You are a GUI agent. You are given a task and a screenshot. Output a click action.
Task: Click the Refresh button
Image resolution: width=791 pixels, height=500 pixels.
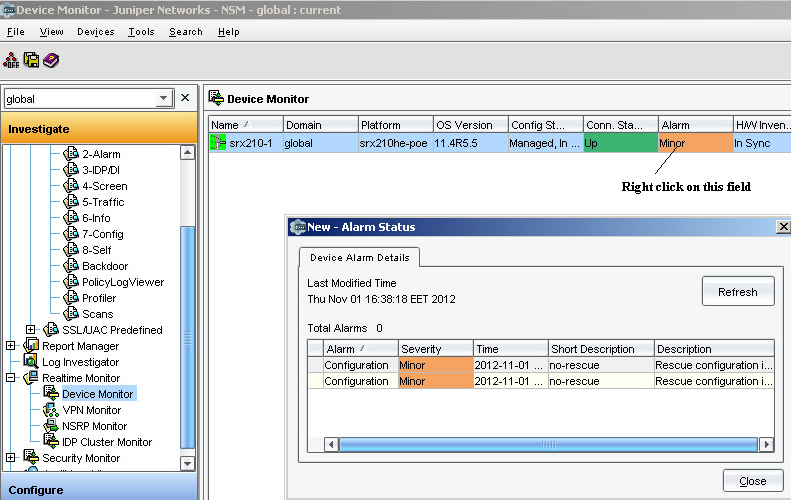(x=738, y=291)
